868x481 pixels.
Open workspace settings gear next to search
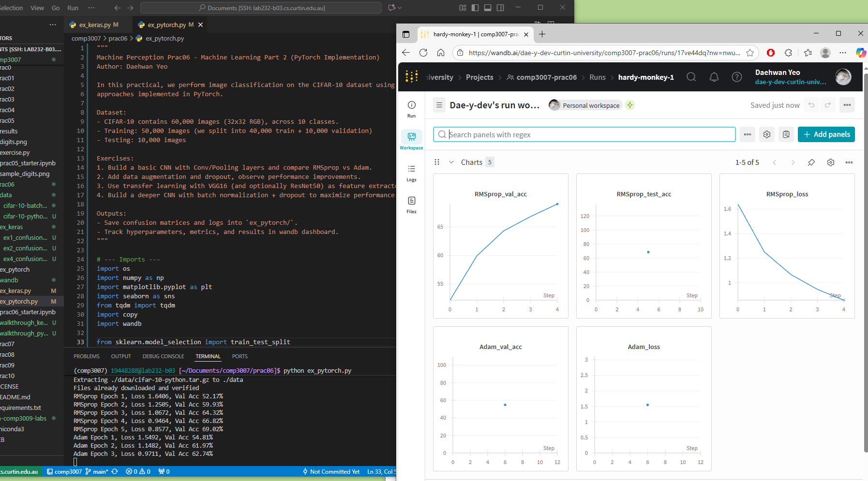click(x=766, y=134)
